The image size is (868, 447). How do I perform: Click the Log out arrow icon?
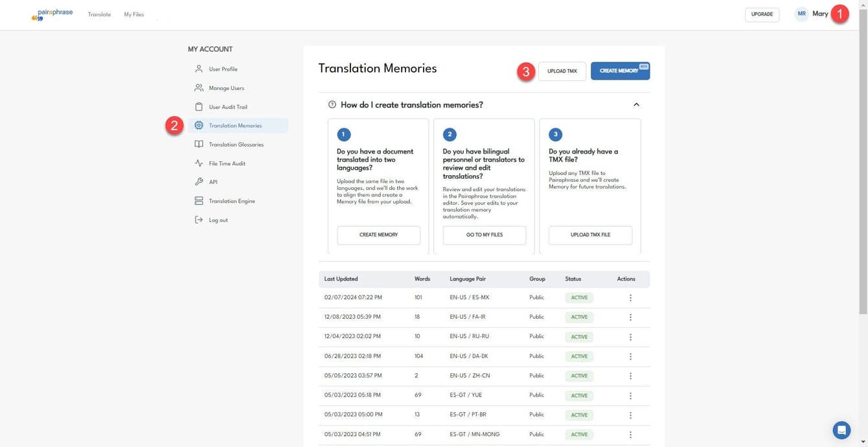click(x=199, y=220)
